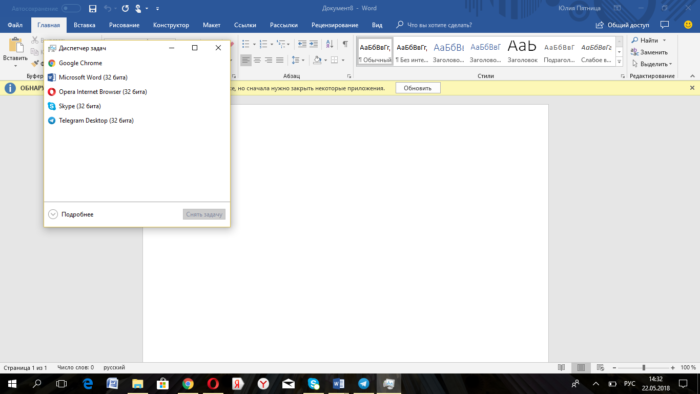Click Заменить in the Editing group
Image resolution: width=700 pixels, height=394 pixels.
tap(649, 52)
